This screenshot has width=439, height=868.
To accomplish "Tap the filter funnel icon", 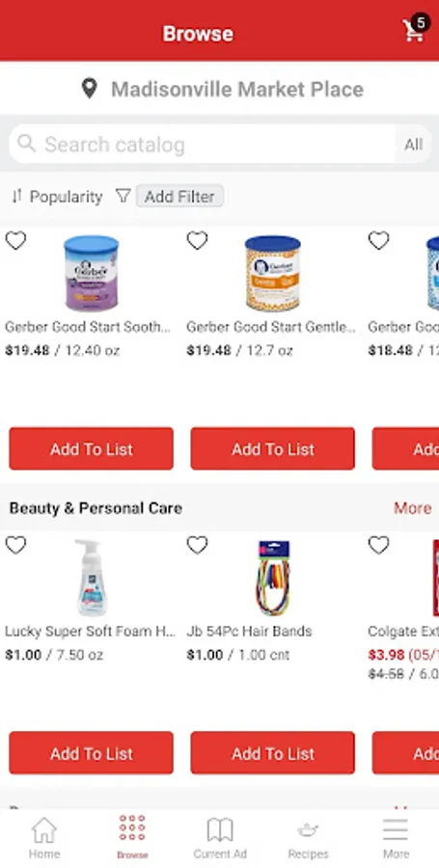I will 123,196.
